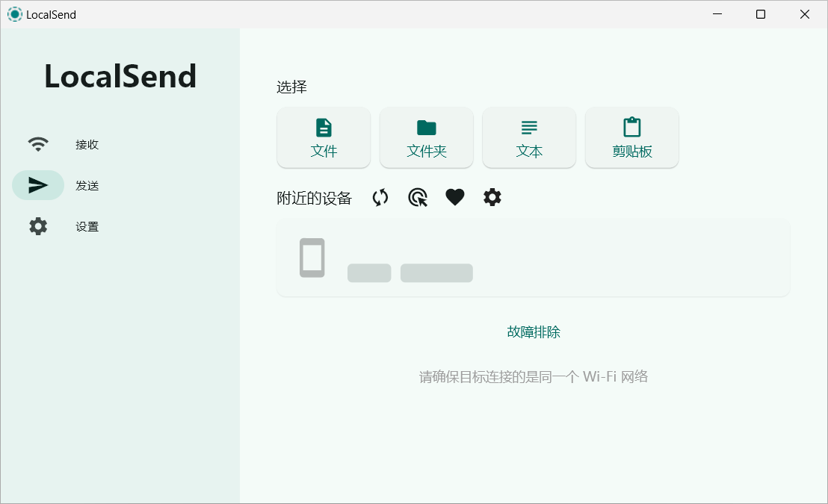Switch to the 接收 receive tab

click(x=87, y=144)
